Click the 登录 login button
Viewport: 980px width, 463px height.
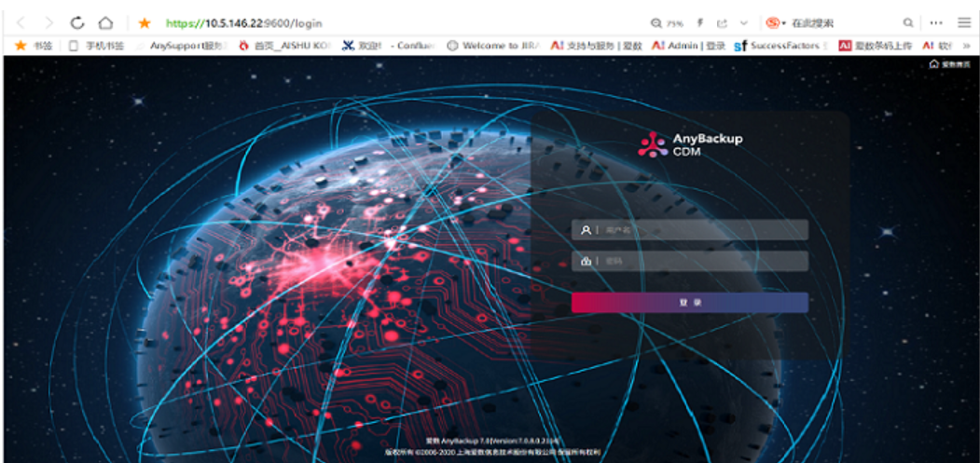click(689, 303)
